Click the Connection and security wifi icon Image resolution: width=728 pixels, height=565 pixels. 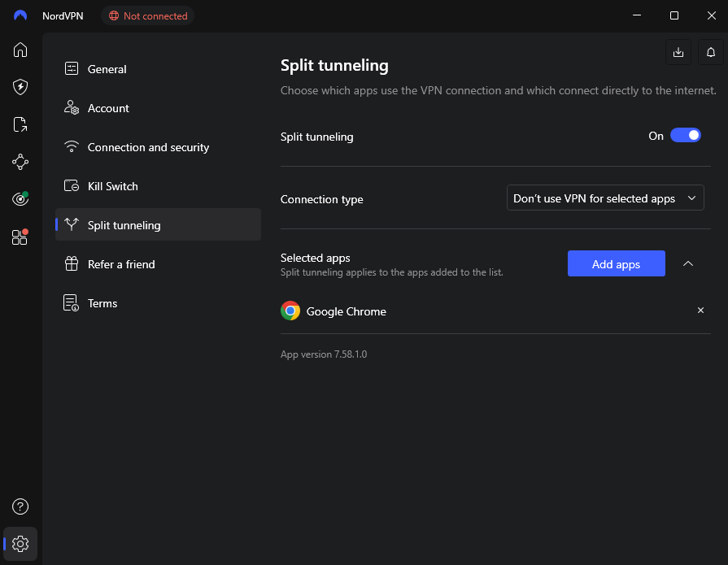[x=71, y=146]
